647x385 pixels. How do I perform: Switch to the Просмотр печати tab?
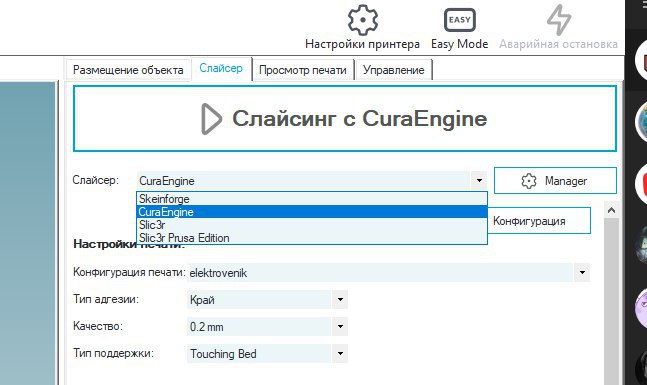(303, 70)
